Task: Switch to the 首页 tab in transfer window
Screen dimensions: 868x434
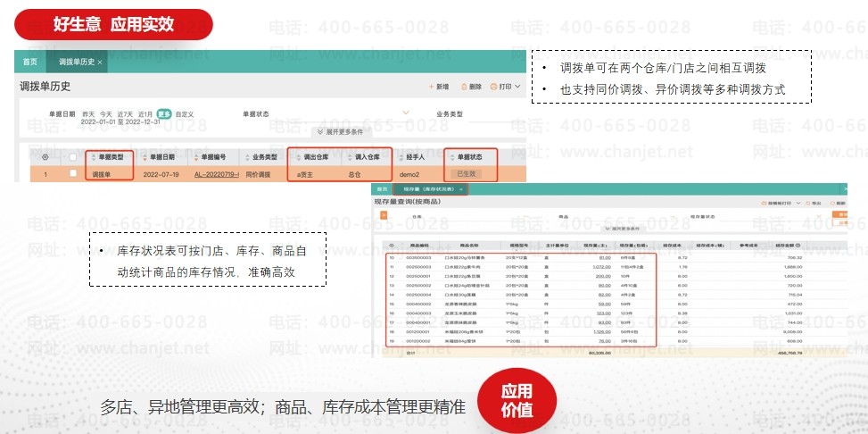Action: pos(30,63)
